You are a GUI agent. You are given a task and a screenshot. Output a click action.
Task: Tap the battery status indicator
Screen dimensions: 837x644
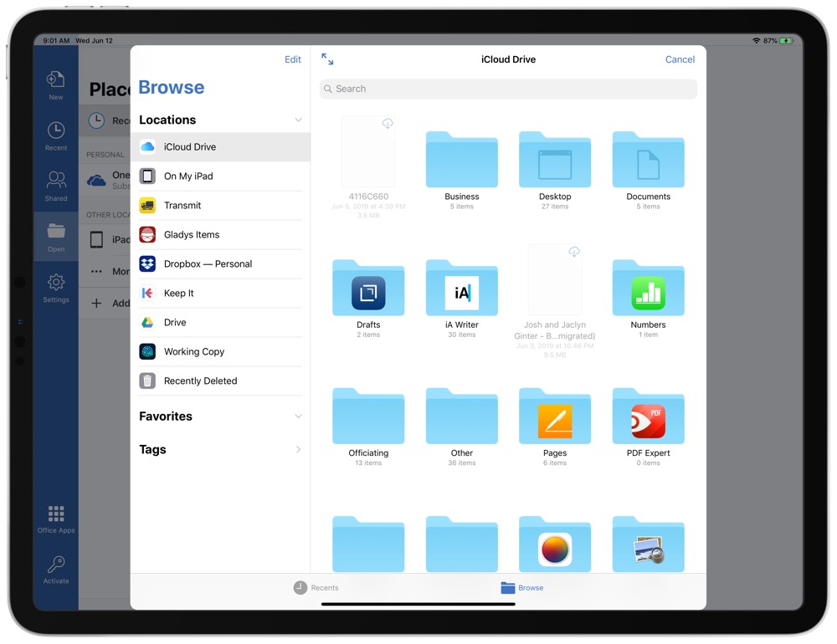pos(786,40)
